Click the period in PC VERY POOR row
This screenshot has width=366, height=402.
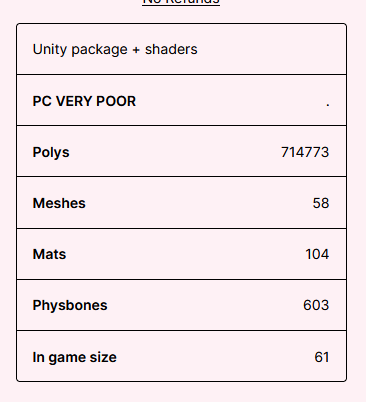(x=328, y=105)
